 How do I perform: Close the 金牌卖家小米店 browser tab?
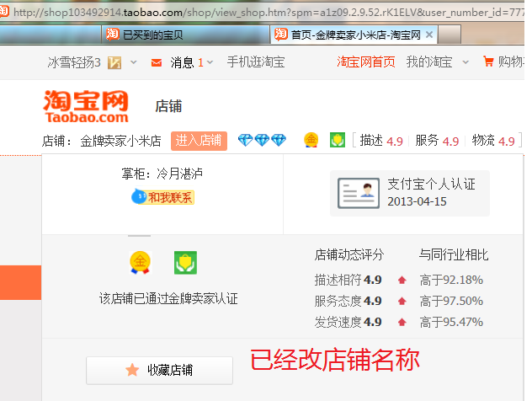click(429, 35)
